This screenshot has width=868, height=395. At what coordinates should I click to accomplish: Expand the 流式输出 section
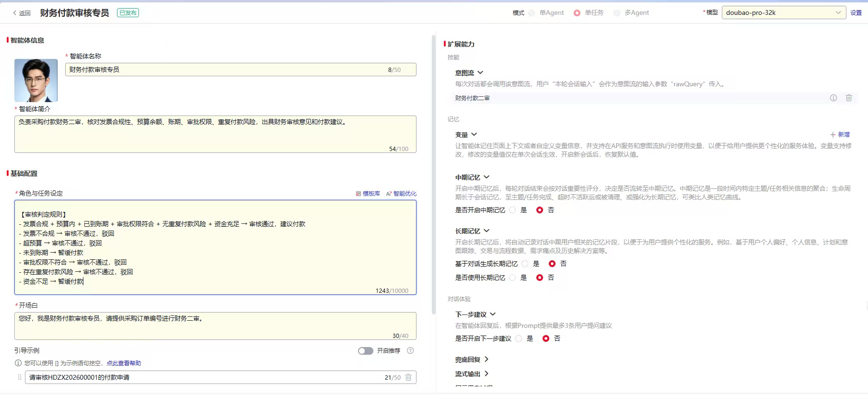point(486,374)
